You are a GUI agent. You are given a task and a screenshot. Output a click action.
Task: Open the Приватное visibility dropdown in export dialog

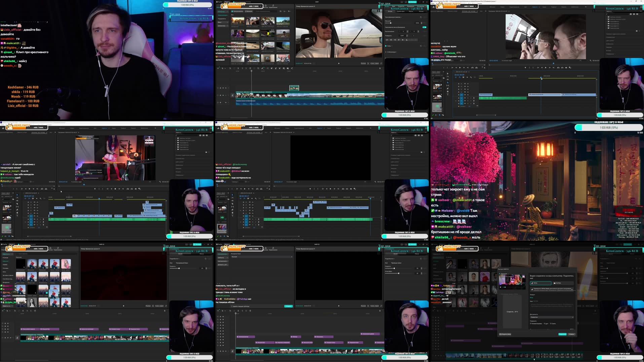pyautogui.click(x=552, y=317)
